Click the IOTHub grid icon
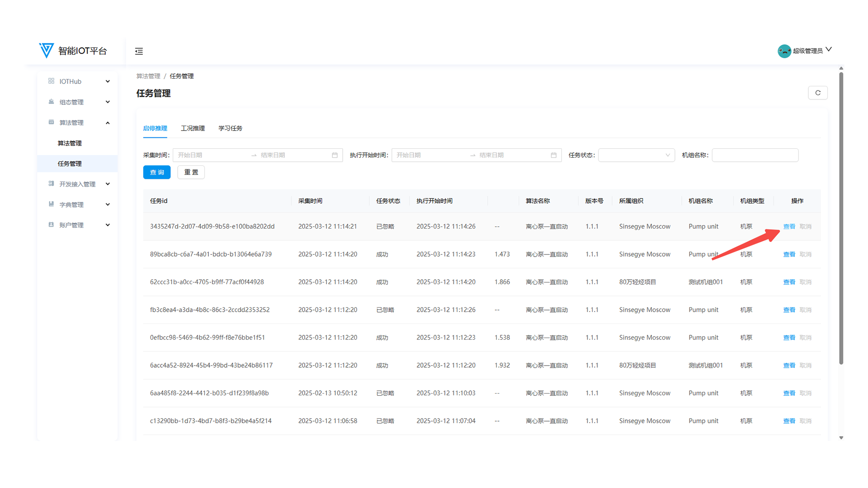Viewport: 868px width, 488px height. [51, 81]
